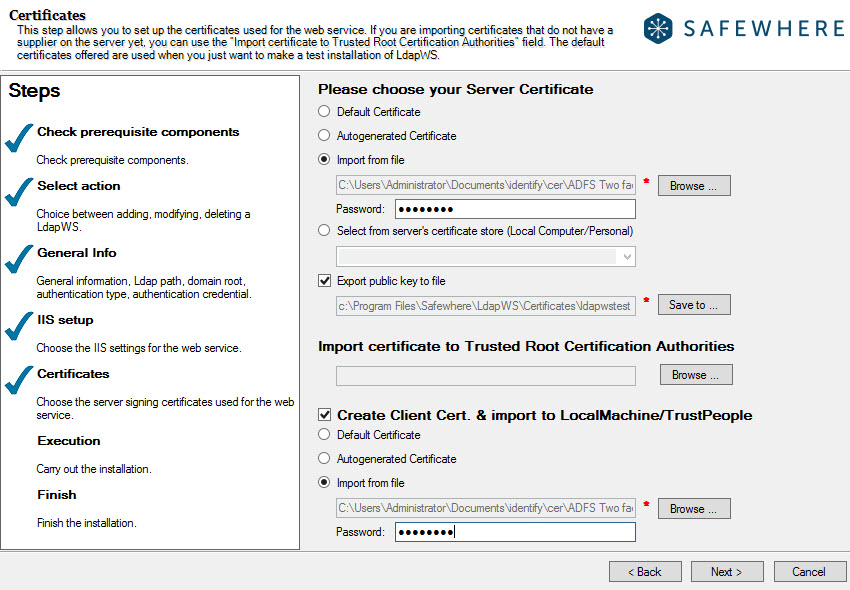The image size is (850, 590).
Task: Click Save to for exported public key
Action: 694,304
